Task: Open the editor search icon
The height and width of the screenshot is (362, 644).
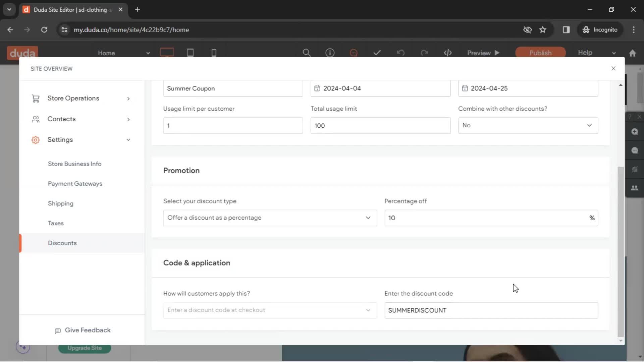Action: click(x=307, y=53)
